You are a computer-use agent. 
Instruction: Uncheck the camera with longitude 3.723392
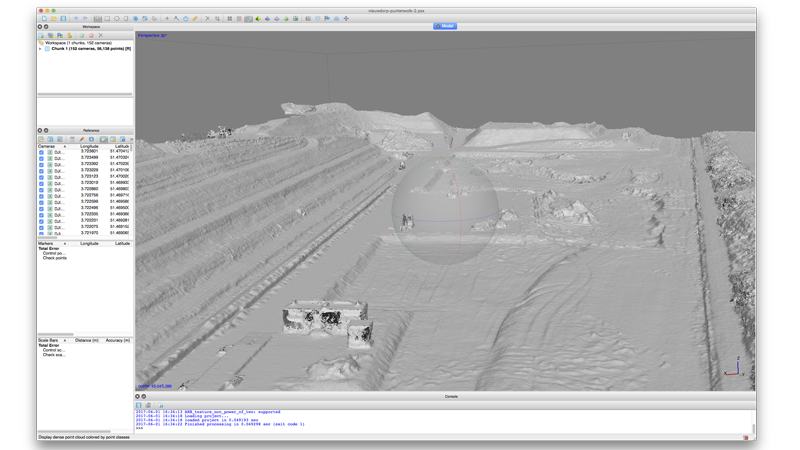pyautogui.click(x=41, y=164)
